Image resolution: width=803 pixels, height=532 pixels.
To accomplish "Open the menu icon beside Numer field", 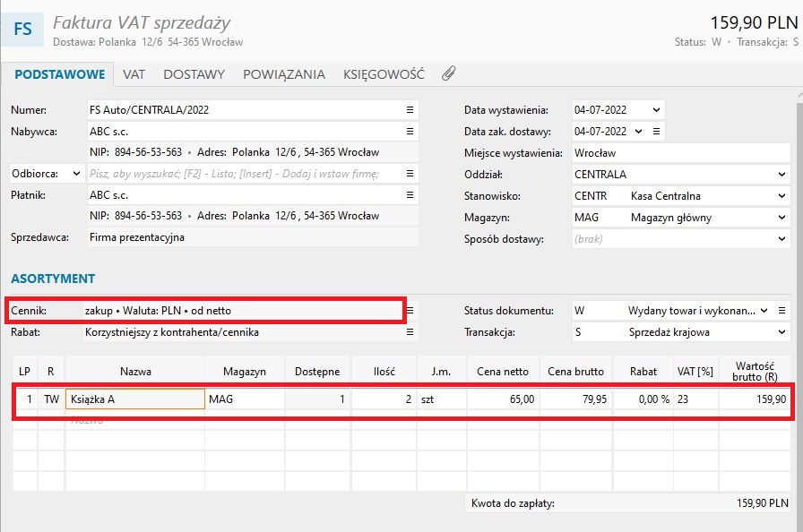I will [410, 110].
